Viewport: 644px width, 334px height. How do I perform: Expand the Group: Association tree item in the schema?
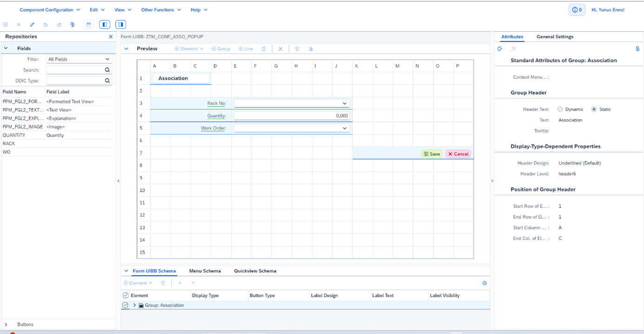click(x=134, y=305)
